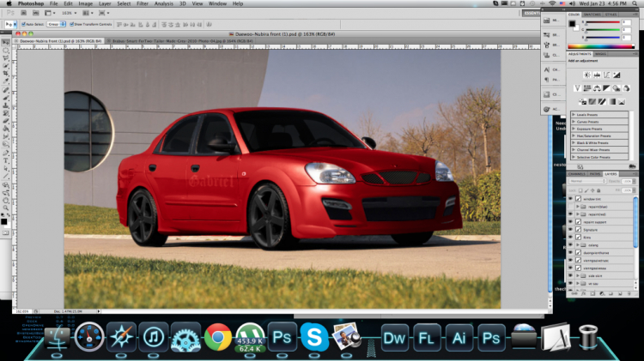Hide the repaint(red) group
The height and width of the screenshot is (361, 644).
click(570, 214)
